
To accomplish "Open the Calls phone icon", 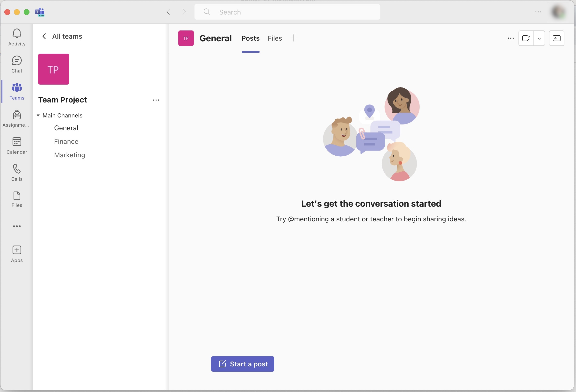I will [x=17, y=173].
